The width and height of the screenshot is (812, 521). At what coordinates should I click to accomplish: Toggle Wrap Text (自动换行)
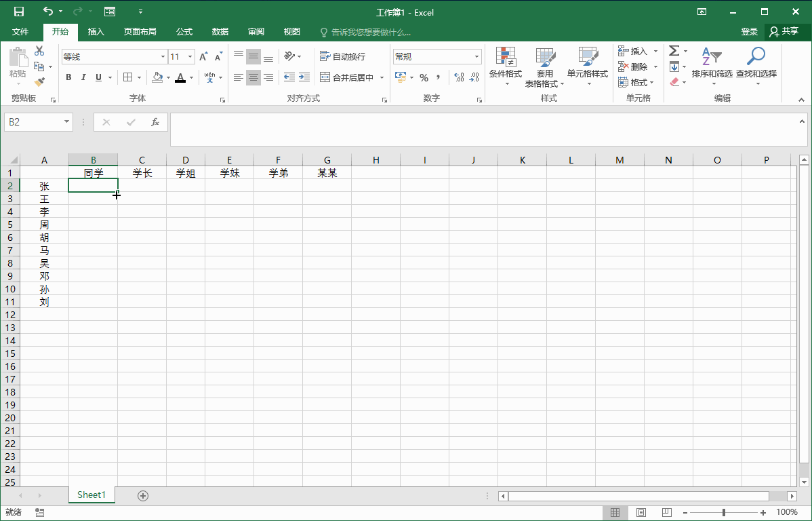(342, 56)
